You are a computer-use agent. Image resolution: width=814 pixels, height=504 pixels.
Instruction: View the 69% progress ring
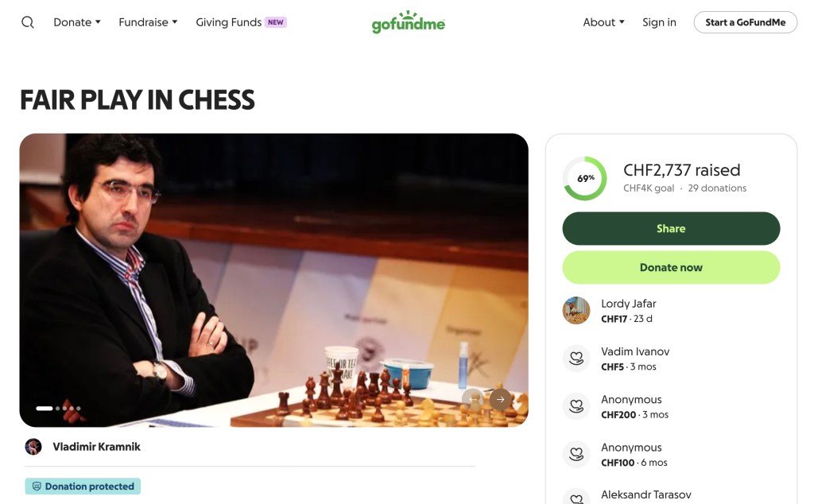[x=585, y=179]
